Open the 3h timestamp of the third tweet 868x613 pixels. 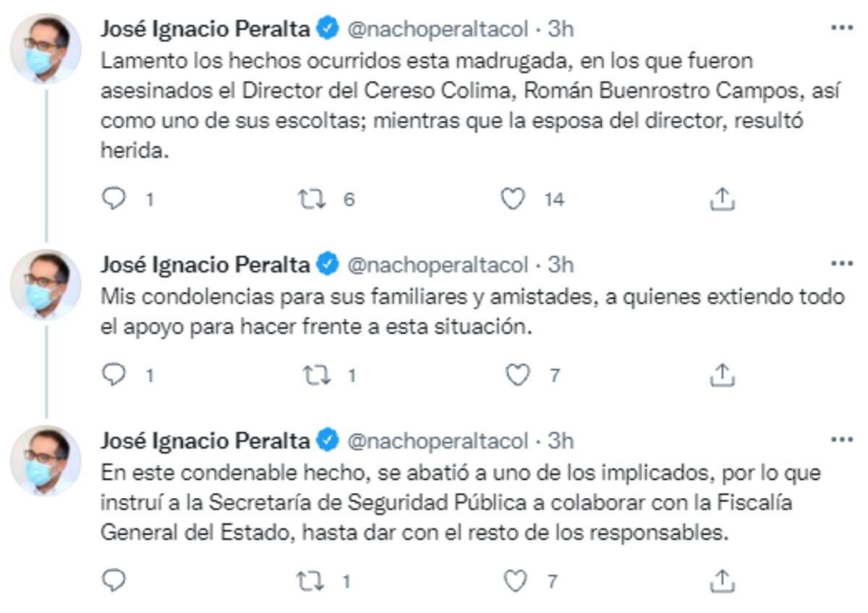pyautogui.click(x=561, y=441)
